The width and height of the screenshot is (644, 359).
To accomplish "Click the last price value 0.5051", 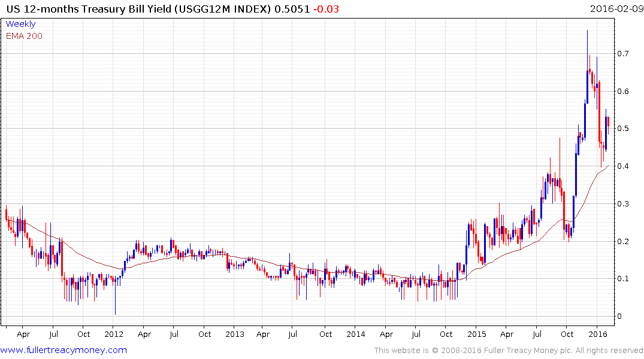I will (x=292, y=9).
